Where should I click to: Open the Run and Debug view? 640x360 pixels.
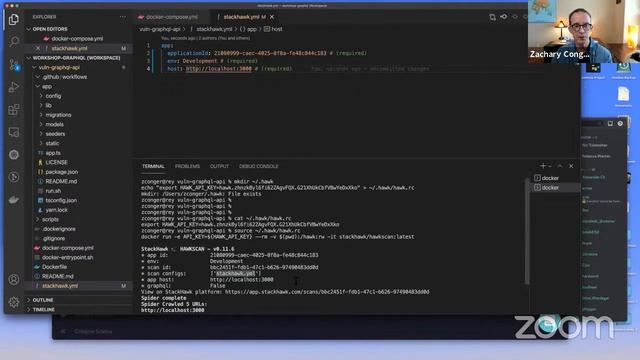pos(14,87)
